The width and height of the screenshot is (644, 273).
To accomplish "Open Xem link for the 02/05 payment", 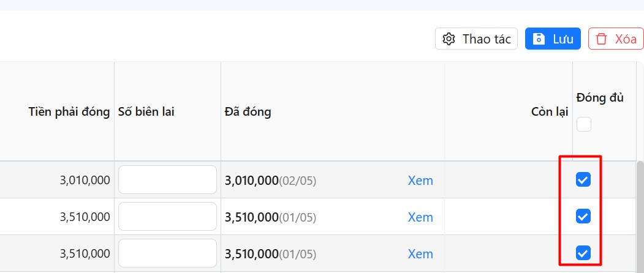I will 420,181.
